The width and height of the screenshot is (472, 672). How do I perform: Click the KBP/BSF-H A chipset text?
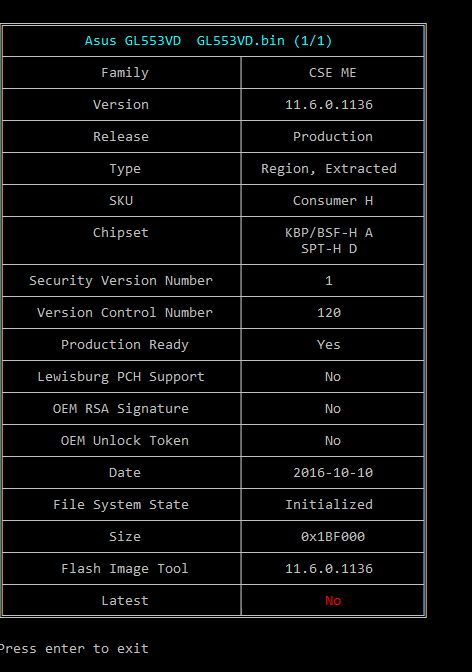click(x=329, y=233)
